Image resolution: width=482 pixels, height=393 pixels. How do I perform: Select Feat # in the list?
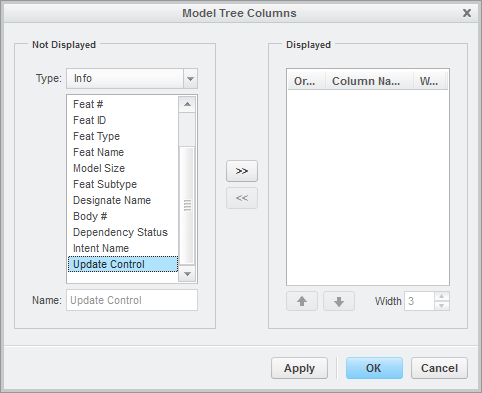click(x=123, y=104)
